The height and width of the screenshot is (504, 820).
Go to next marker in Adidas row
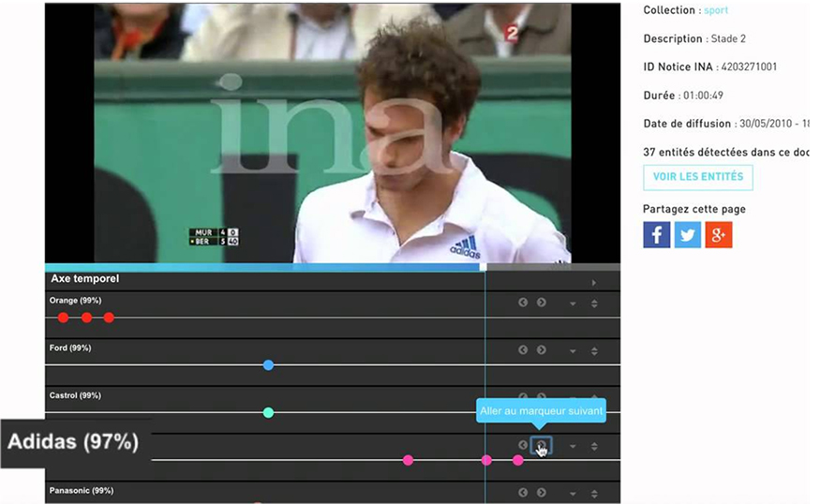[542, 445]
